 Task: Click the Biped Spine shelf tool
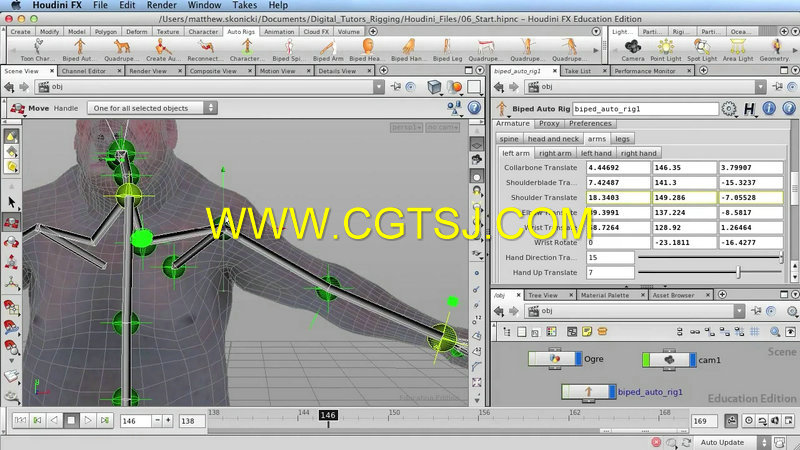(x=288, y=50)
